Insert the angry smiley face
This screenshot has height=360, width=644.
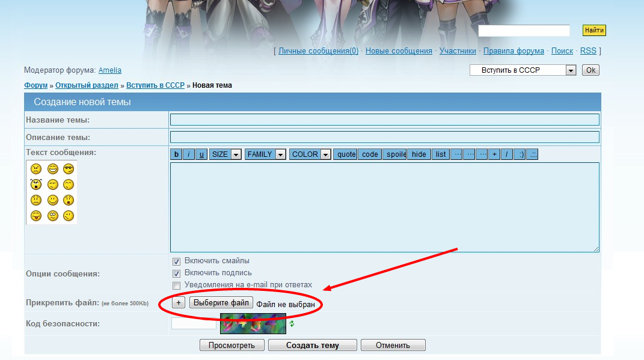[x=36, y=169]
